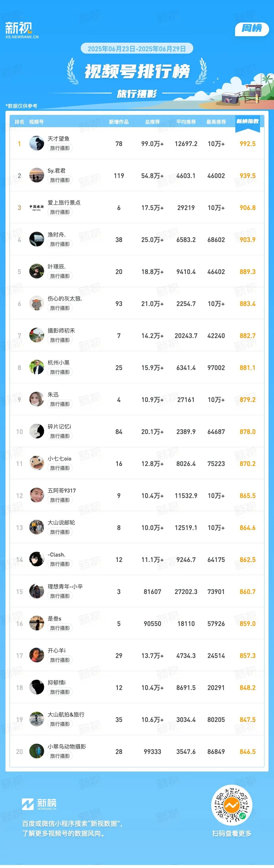Click 扫码查看更多 text below QR

(x=232, y=833)
